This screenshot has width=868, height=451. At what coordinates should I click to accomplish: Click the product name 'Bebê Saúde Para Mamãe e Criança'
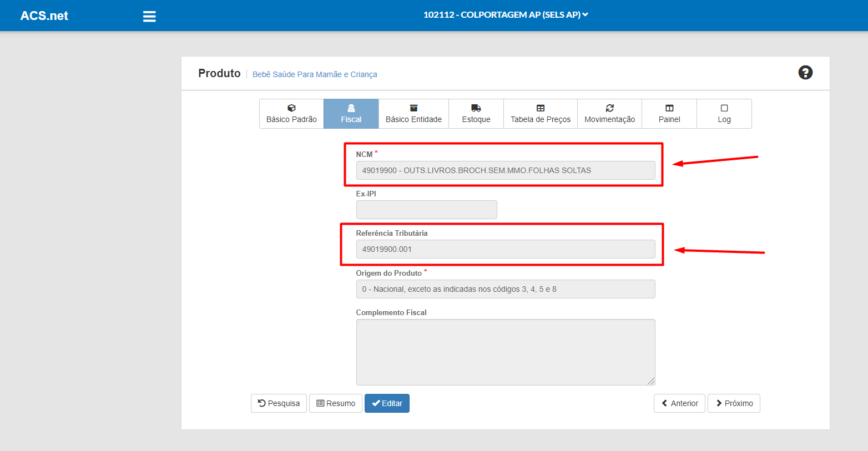(x=315, y=74)
